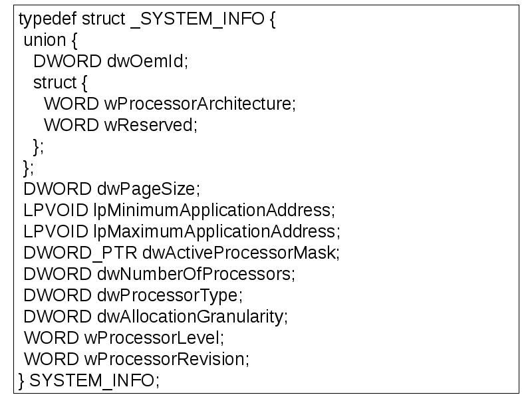Click the WORD type before wReserved
Viewport: 532px width, 399px height.
pyautogui.click(x=71, y=126)
